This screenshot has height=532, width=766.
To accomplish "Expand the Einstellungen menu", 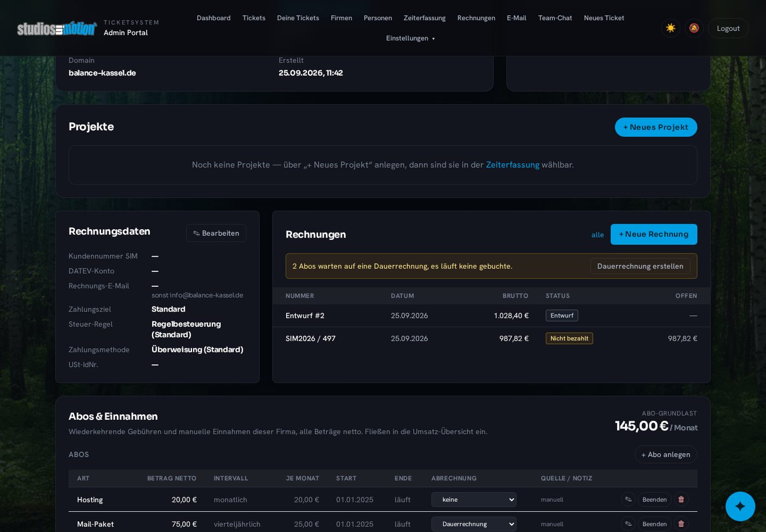I will [x=410, y=38].
